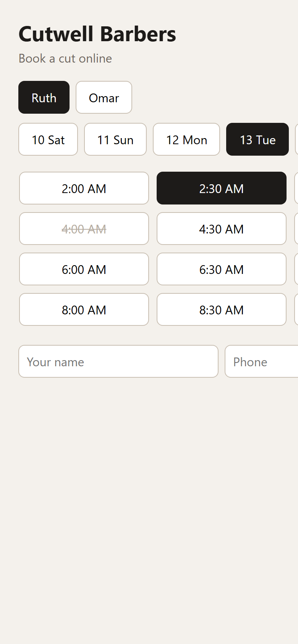298x644 pixels.
Task: Select the 6:30 AM slot
Action: pyautogui.click(x=222, y=269)
